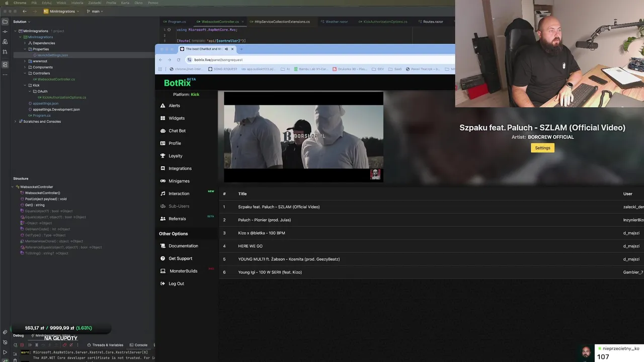The image size is (644, 362).
Task: Open Documentation in BotRix sidebar
Action: point(179,246)
